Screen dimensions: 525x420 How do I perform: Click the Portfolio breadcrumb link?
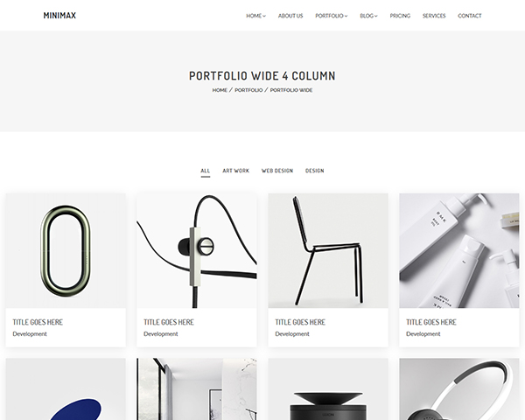[x=248, y=90]
